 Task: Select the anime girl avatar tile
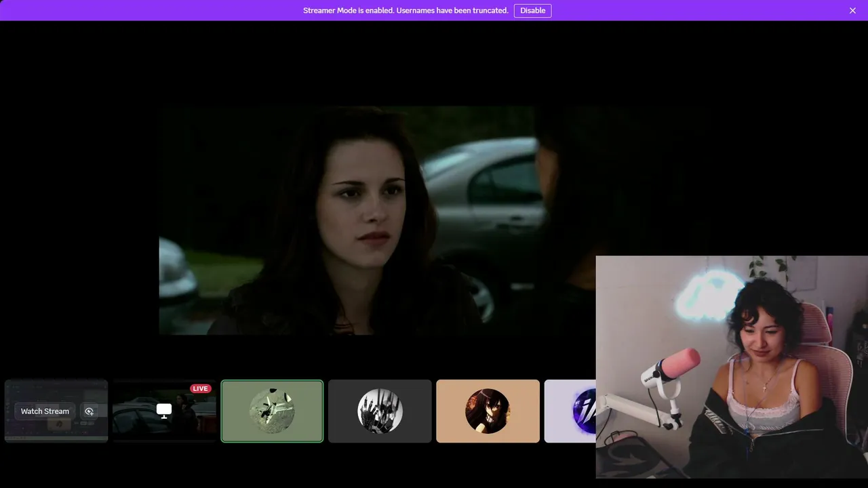tap(488, 411)
